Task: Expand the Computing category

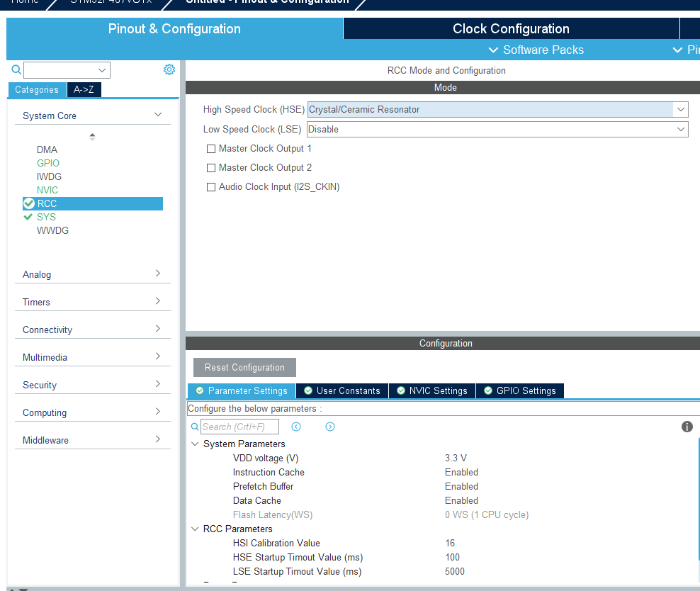Action: [158, 412]
